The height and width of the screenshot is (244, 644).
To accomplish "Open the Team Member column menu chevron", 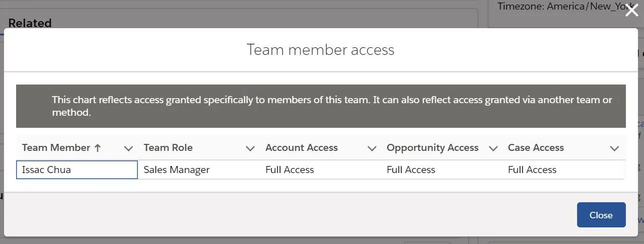I will tap(128, 148).
